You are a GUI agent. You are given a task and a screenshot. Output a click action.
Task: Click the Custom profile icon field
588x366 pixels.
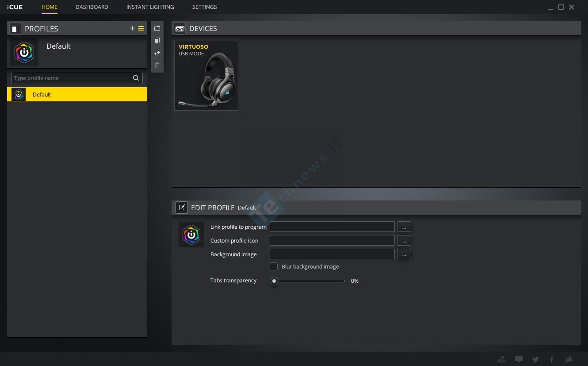pyautogui.click(x=332, y=240)
